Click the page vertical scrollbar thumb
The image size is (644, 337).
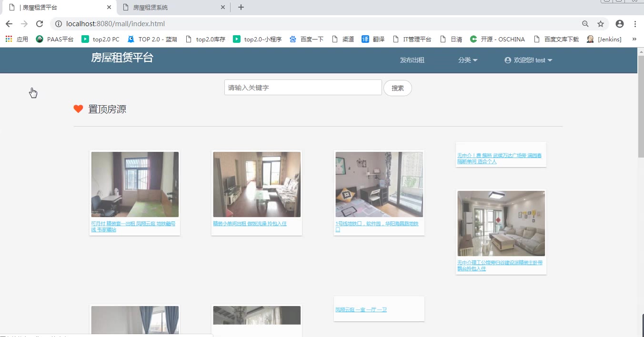641,106
